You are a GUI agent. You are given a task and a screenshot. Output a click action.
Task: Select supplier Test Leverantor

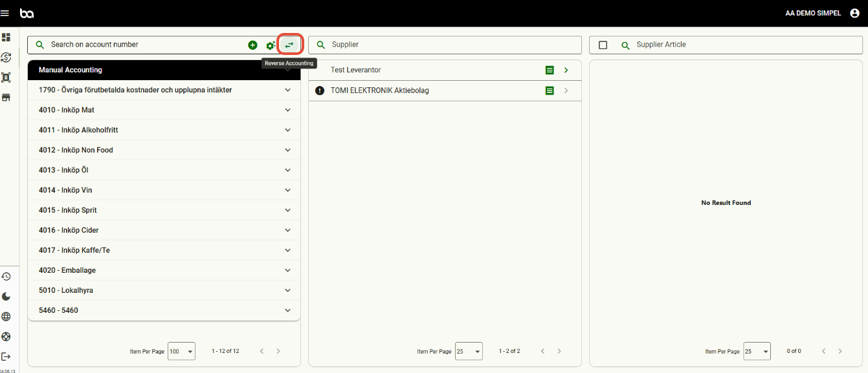tap(445, 70)
